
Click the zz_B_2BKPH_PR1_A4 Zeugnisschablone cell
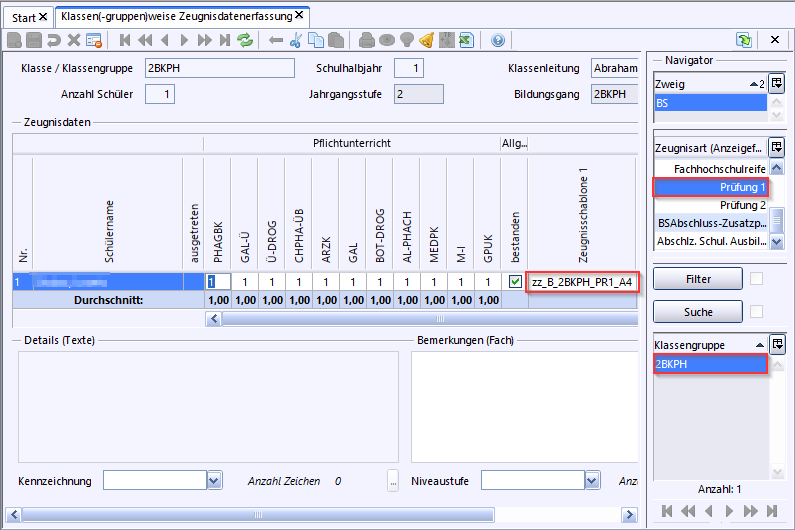click(x=582, y=282)
